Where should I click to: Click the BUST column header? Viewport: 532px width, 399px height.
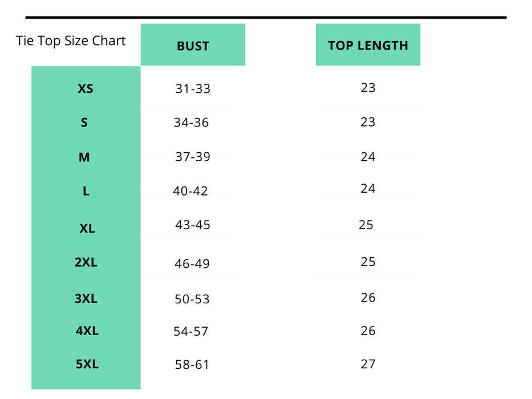(193, 45)
